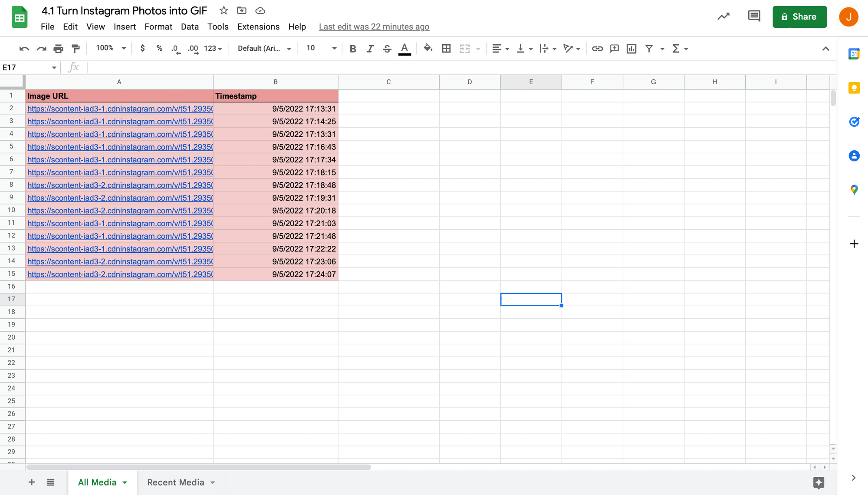Switch to the Recent Media tab
This screenshot has height=495, width=868.
[176, 482]
